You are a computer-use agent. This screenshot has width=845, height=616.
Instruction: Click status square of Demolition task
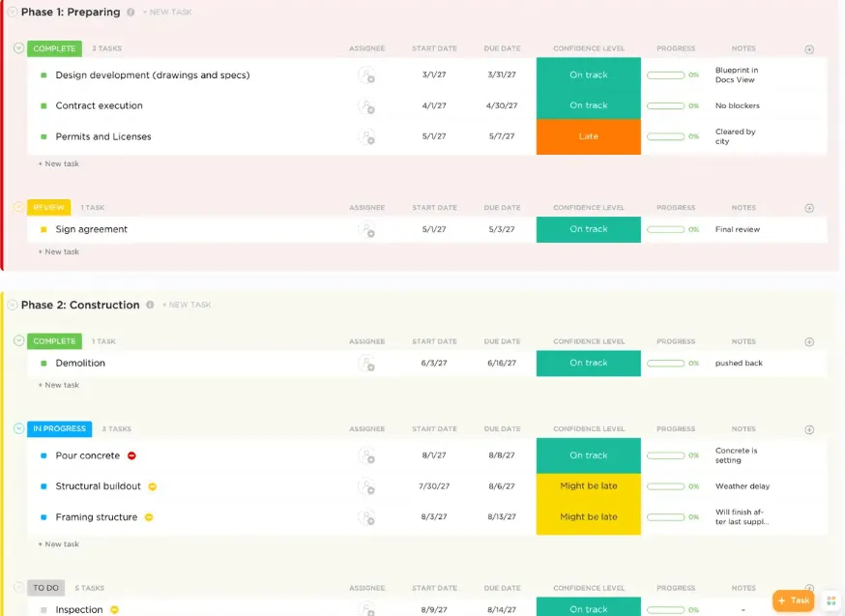click(44, 364)
